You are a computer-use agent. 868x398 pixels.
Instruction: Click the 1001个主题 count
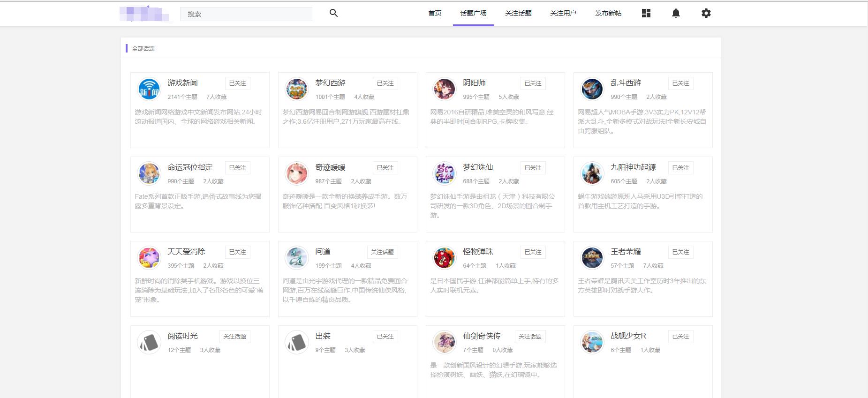330,97
